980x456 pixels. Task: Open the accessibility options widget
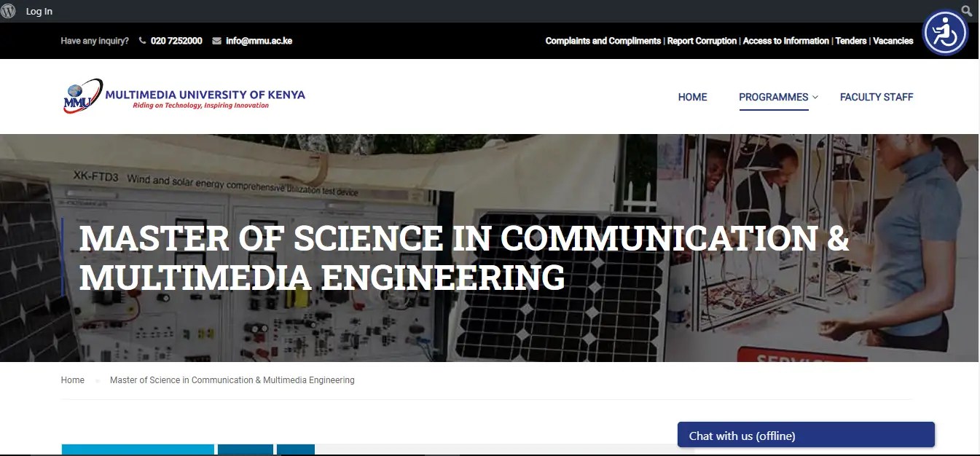point(945,32)
